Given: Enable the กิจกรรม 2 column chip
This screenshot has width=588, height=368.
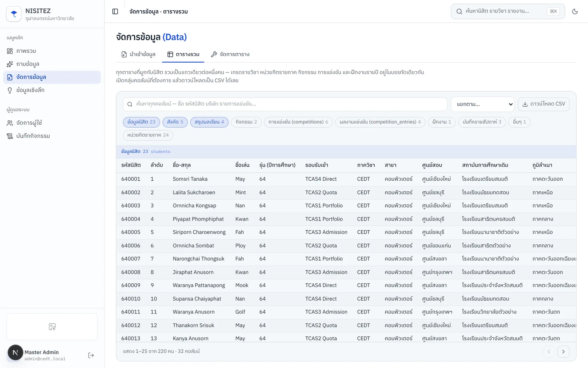Looking at the screenshot, I should tap(246, 122).
